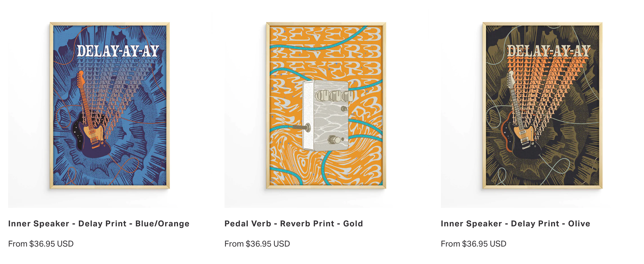Open the Gold Reverb print poster image
This screenshot has height=264, width=644.
(x=326, y=105)
